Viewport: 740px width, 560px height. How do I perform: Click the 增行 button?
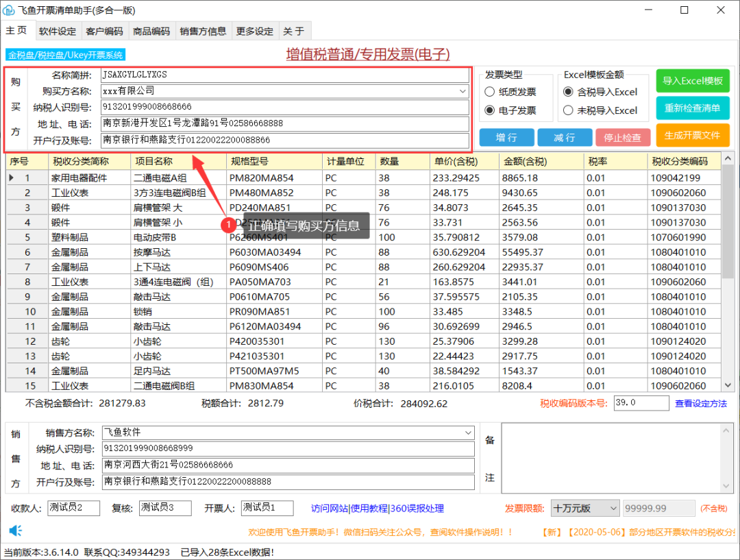point(506,137)
